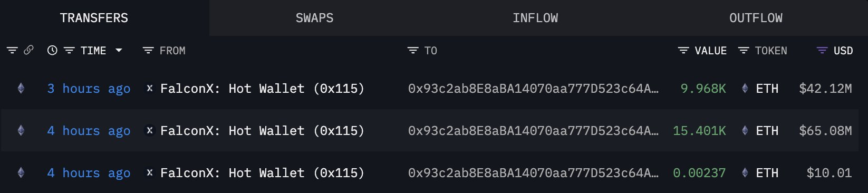
Task: Click the clock icon beside TIME
Action: (52, 51)
